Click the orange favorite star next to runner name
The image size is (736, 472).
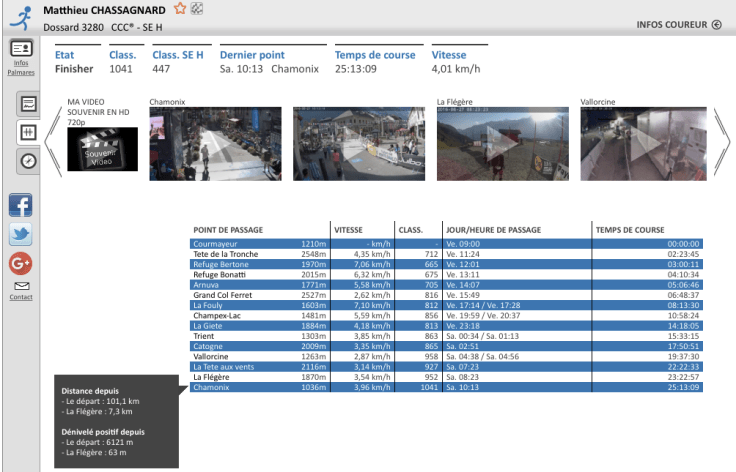point(180,9)
